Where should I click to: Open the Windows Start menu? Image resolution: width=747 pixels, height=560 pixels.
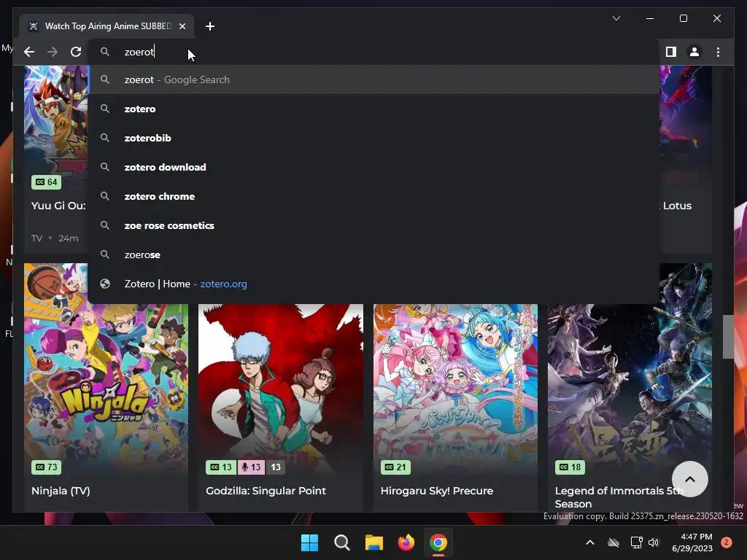(x=309, y=542)
